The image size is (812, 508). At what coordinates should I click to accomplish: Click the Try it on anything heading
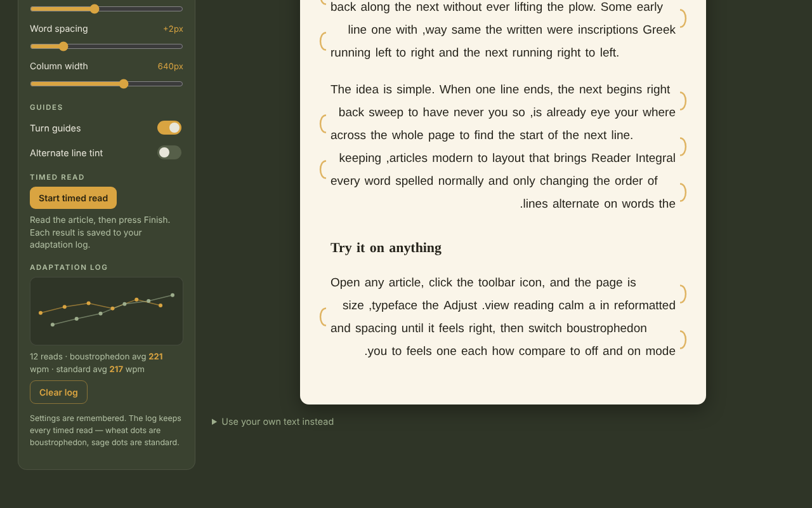click(x=386, y=248)
